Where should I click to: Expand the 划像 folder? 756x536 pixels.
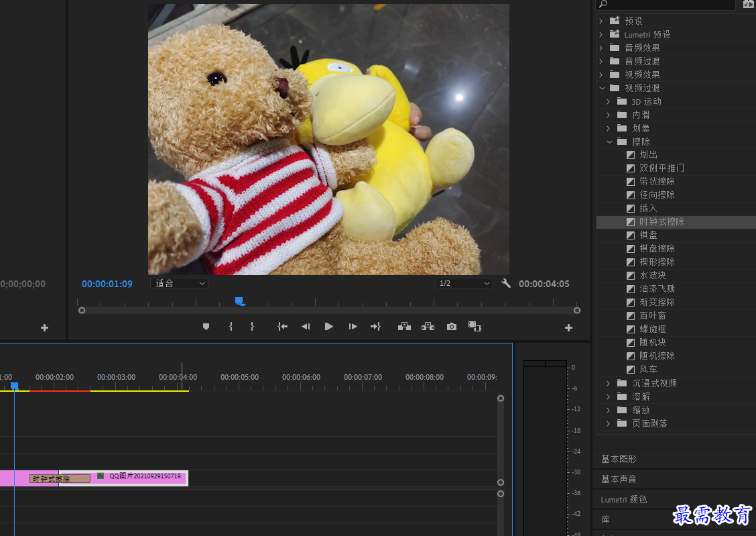click(x=609, y=128)
